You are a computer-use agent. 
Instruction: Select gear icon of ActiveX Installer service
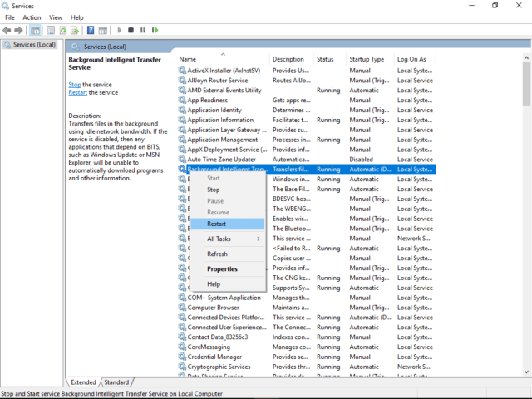(182, 70)
